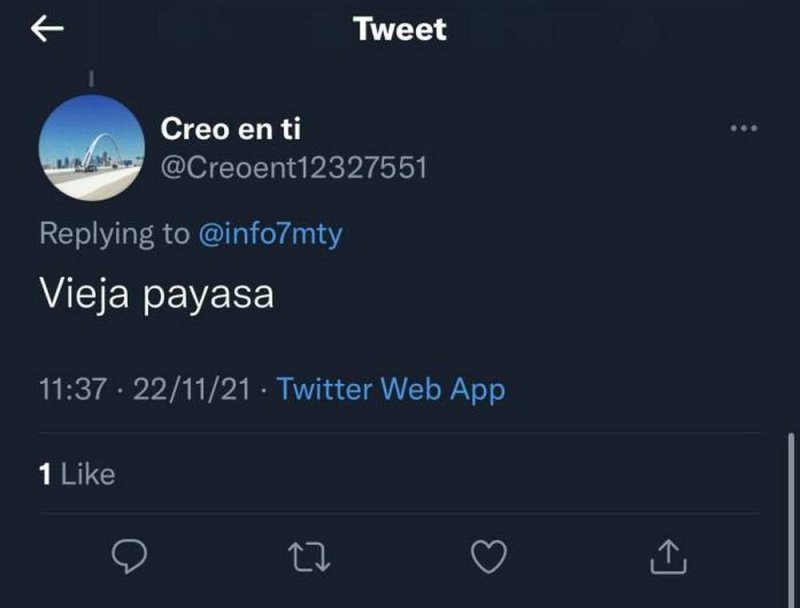Click the "Replying to" label
Image resolution: width=800 pixels, height=608 pixels.
[113, 234]
